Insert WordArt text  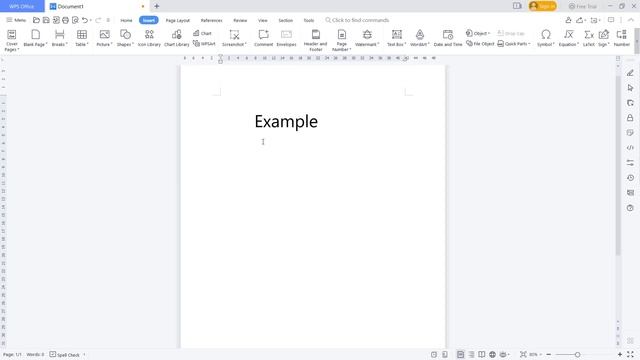(x=420, y=38)
